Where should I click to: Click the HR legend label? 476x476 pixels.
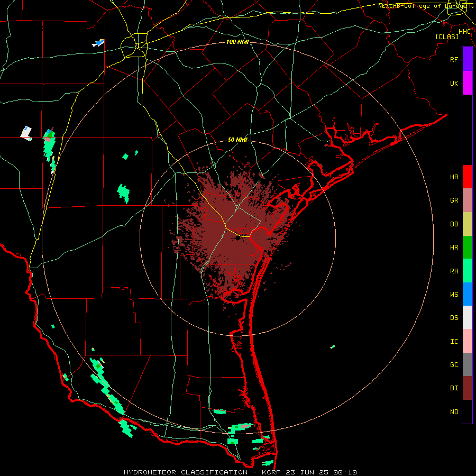454,248
